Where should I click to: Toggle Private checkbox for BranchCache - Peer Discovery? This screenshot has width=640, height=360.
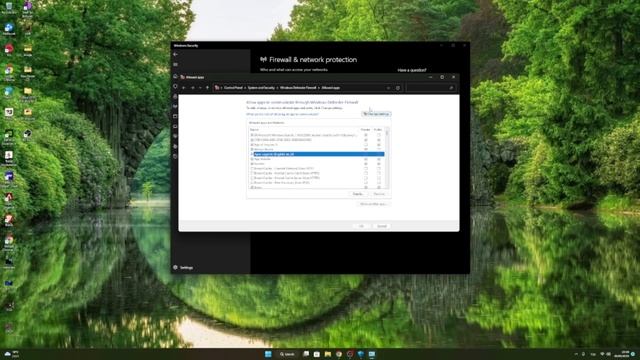(366, 183)
